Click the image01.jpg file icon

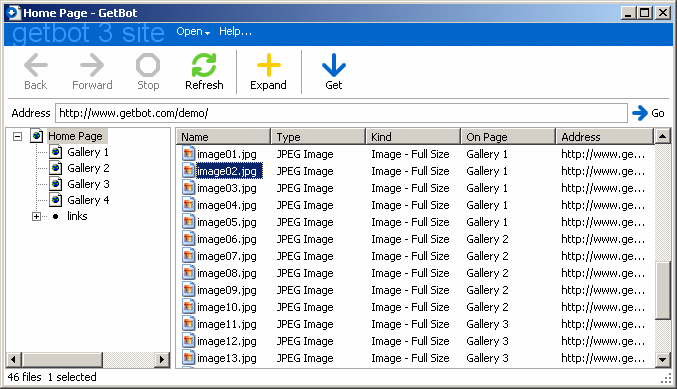click(x=188, y=154)
